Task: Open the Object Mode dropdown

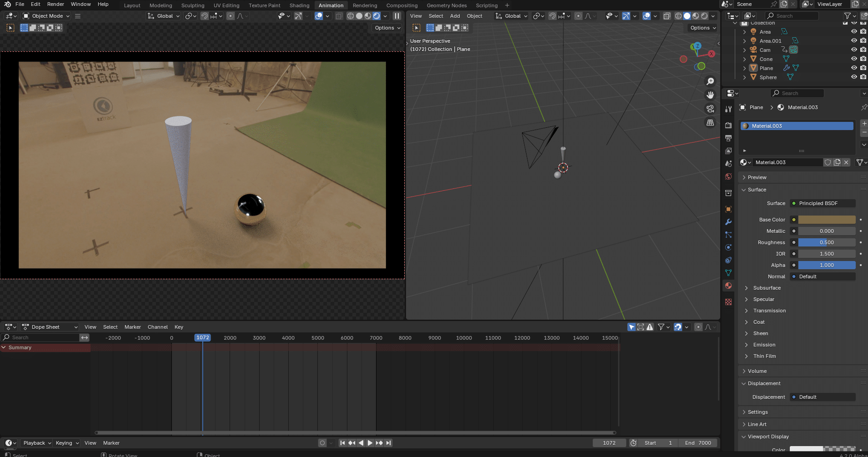Action: click(x=47, y=16)
